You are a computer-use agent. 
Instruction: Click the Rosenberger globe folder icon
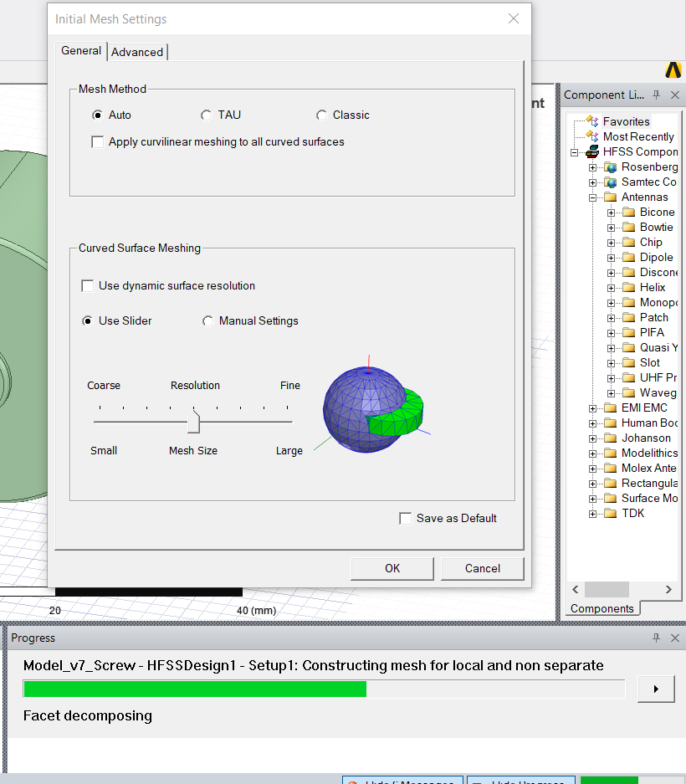(x=611, y=167)
